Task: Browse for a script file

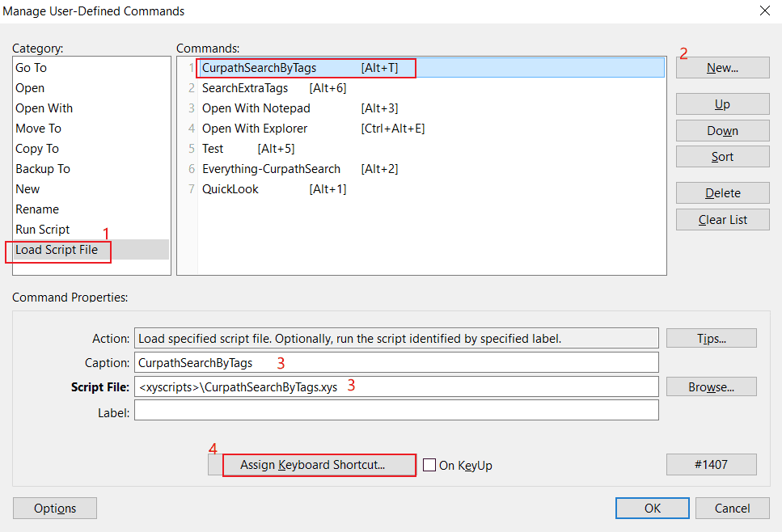Action: pyautogui.click(x=711, y=387)
